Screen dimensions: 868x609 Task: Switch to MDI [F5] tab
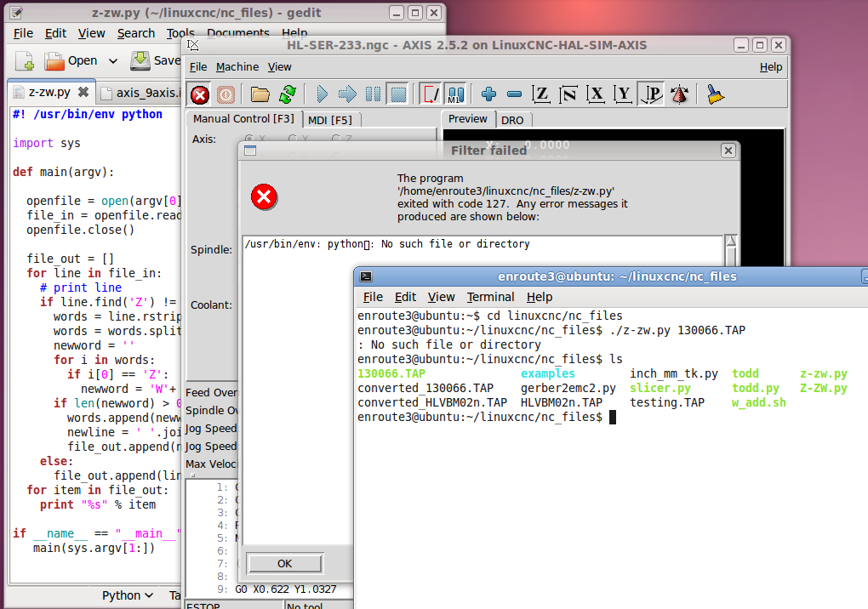coord(330,120)
